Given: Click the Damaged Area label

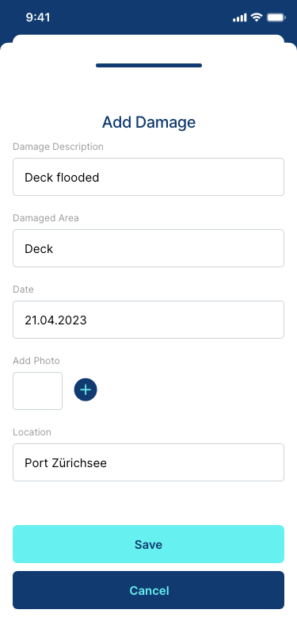Looking at the screenshot, I should click(45, 218).
